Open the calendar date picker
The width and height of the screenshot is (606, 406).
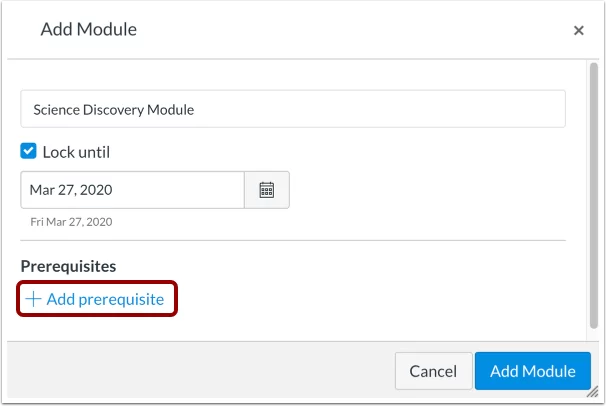point(267,190)
